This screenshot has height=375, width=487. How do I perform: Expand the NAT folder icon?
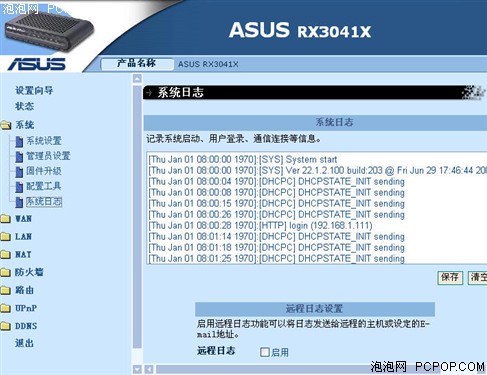(x=6, y=255)
